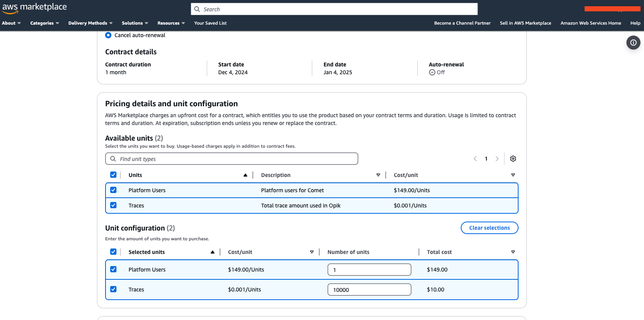Click '$0.001/Units' in Available units table

pos(410,206)
